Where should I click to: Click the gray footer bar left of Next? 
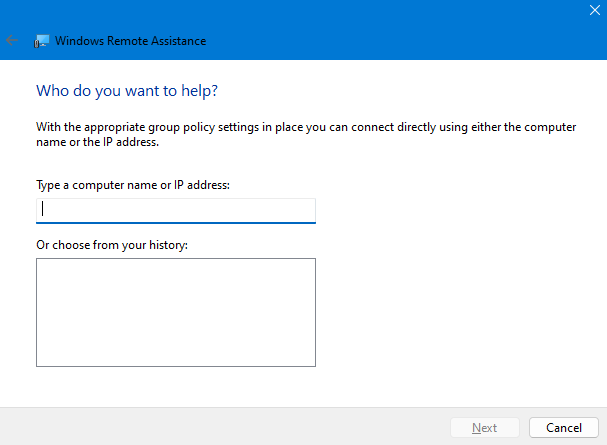220,427
